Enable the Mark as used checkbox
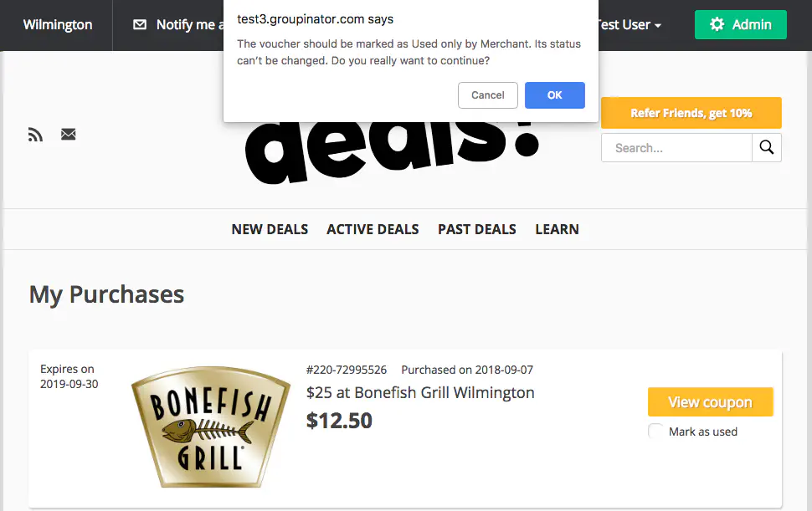This screenshot has width=812, height=511. click(x=655, y=431)
